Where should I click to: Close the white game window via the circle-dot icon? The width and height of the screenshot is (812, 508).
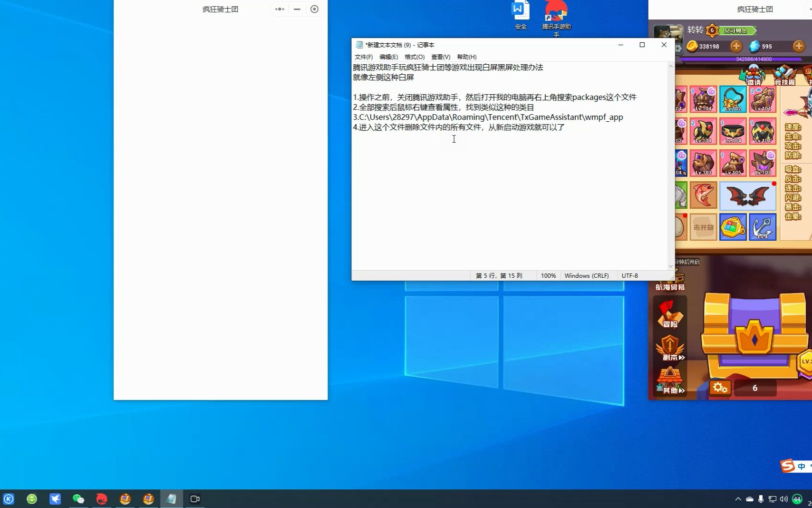(314, 9)
